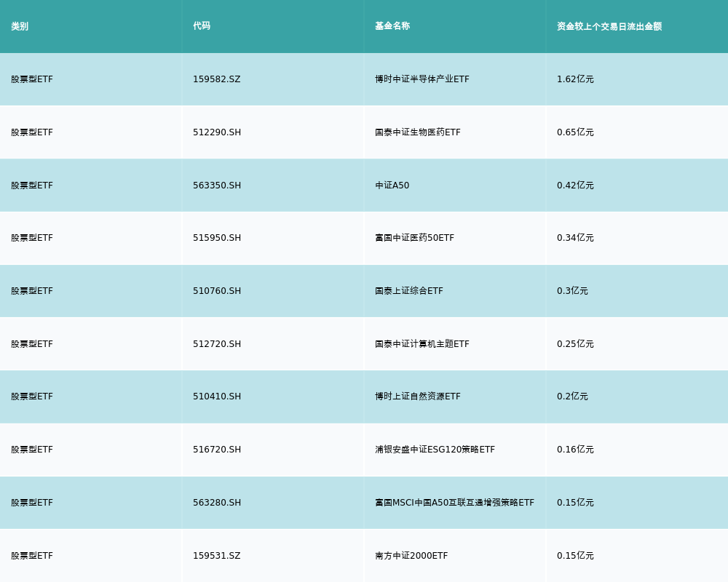The image size is (728, 582).
Task: Click 南方中证2000ETF fund name
Action: [x=411, y=556]
